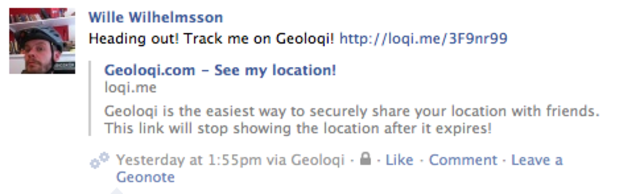The height and width of the screenshot is (194, 644).
Task: Click the gray vertical link preview bar
Action: pos(90,99)
